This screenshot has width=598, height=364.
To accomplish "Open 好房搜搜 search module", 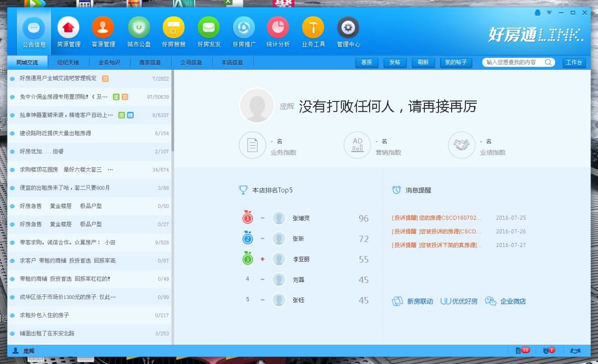I will [x=173, y=28].
